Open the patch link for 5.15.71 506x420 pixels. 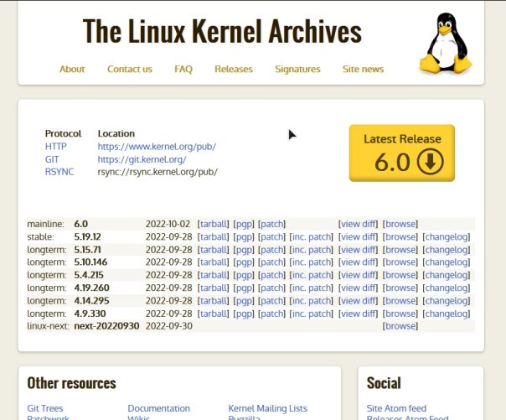(x=271, y=250)
